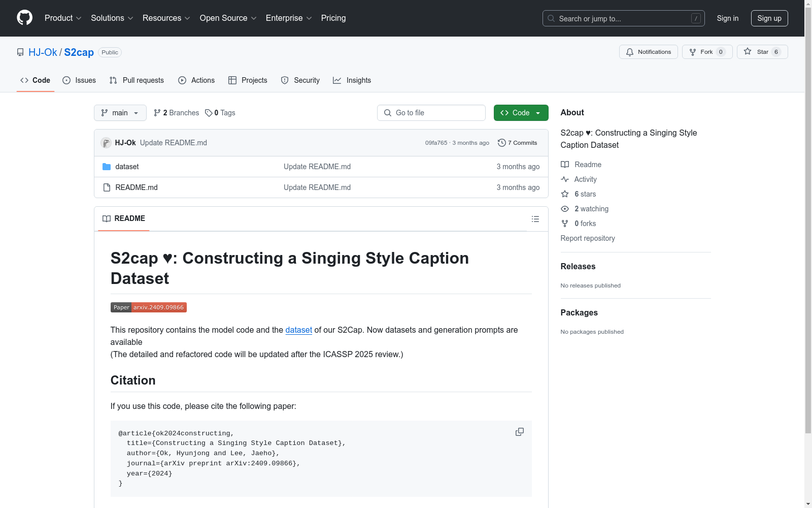812x508 pixels.
Task: Click the tag icon next to Tags
Action: click(x=209, y=113)
